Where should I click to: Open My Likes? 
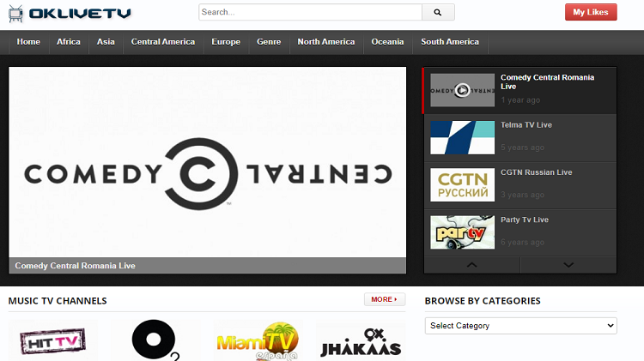[x=591, y=12]
